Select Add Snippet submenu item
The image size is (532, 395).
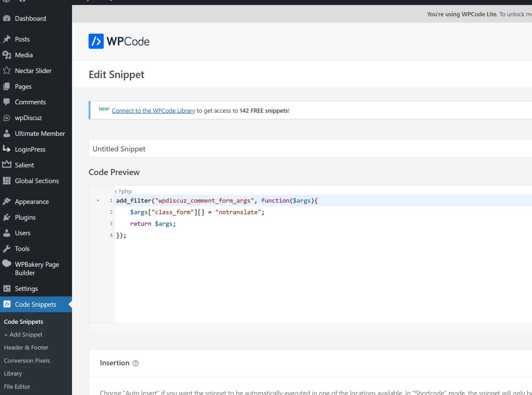point(23,335)
